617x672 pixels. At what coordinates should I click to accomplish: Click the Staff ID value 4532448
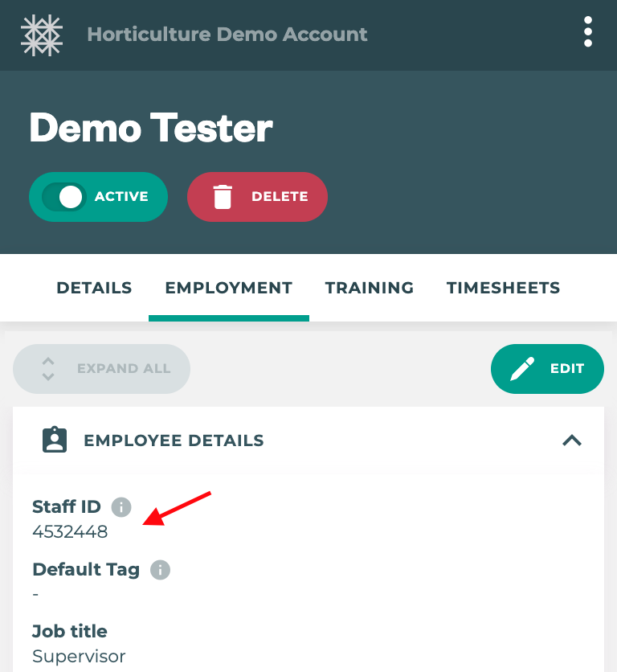(70, 531)
